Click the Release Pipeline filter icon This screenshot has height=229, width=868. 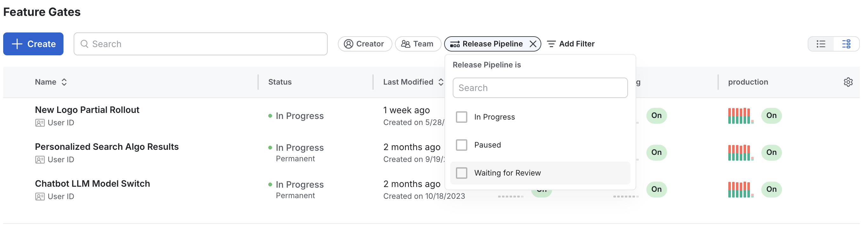tap(455, 44)
